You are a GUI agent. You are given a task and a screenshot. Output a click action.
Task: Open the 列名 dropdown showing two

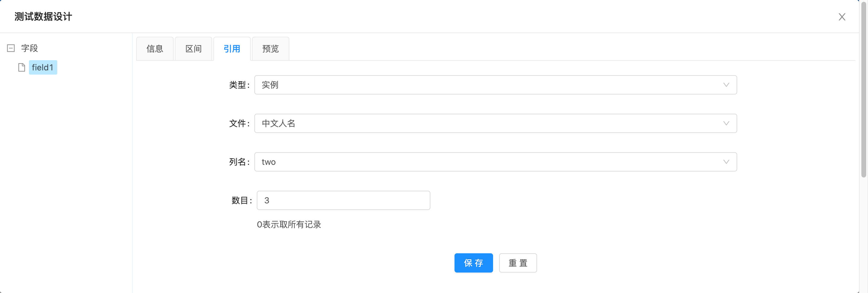(489, 162)
